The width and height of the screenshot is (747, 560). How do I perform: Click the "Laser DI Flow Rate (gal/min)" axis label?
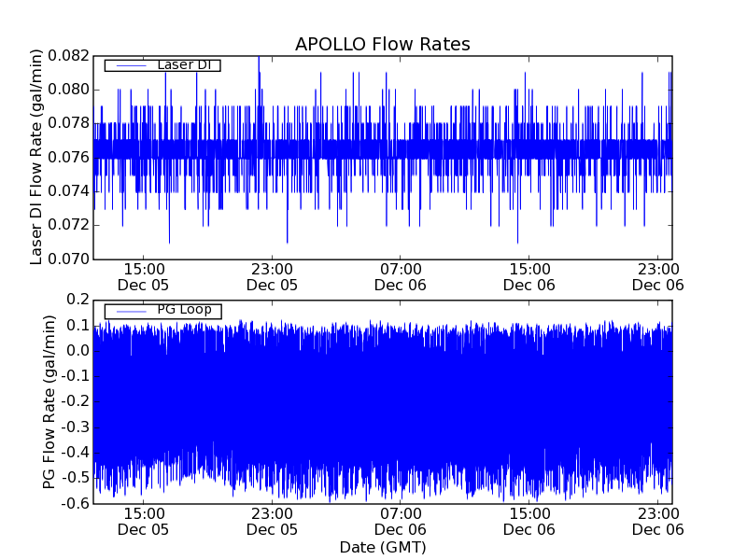click(36, 157)
